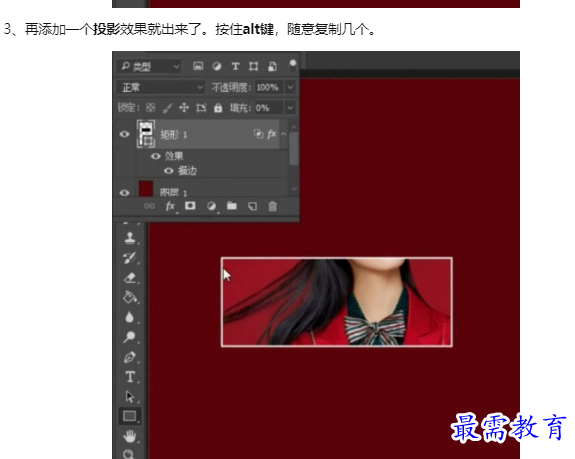Hide the 图层 1 layer

pyautogui.click(x=124, y=192)
